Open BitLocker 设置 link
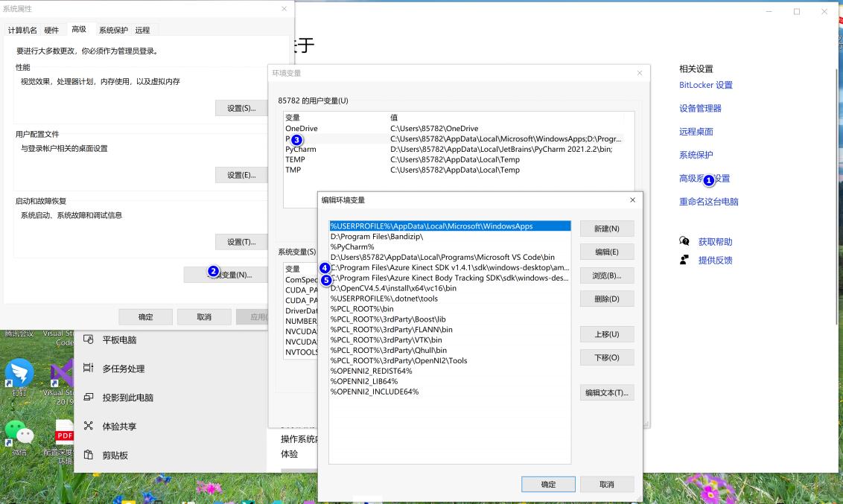 point(706,85)
